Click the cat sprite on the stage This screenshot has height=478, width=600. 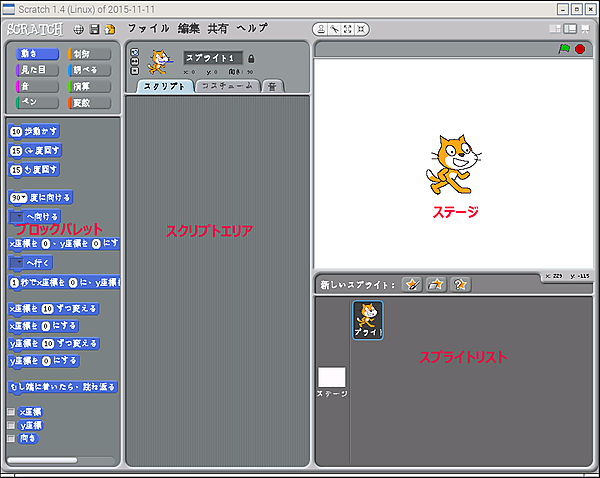(x=453, y=165)
